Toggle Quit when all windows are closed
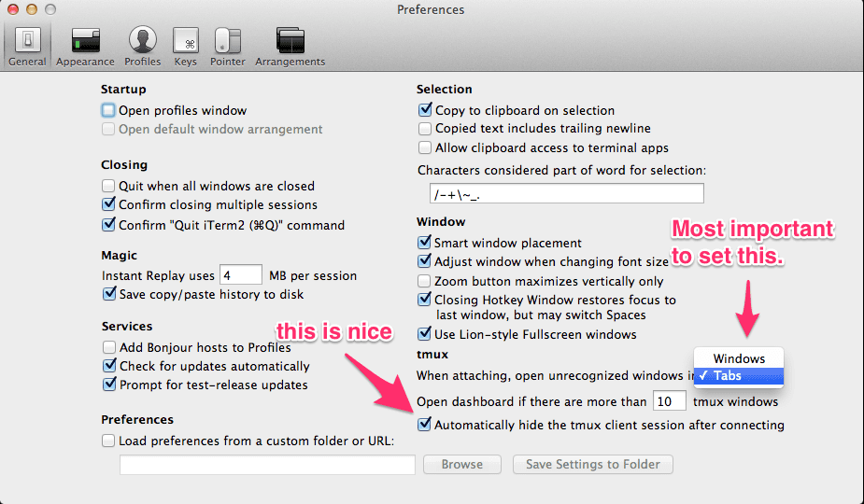 (x=109, y=186)
